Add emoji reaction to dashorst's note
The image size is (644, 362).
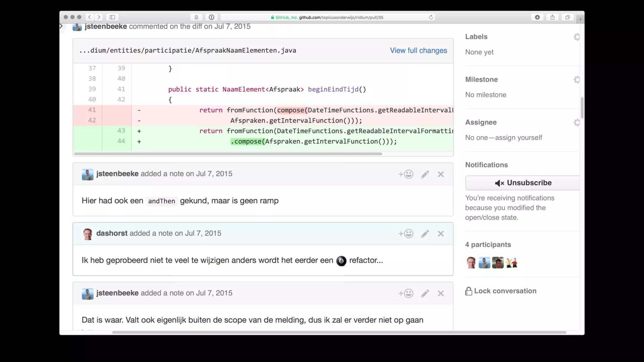coord(406,233)
